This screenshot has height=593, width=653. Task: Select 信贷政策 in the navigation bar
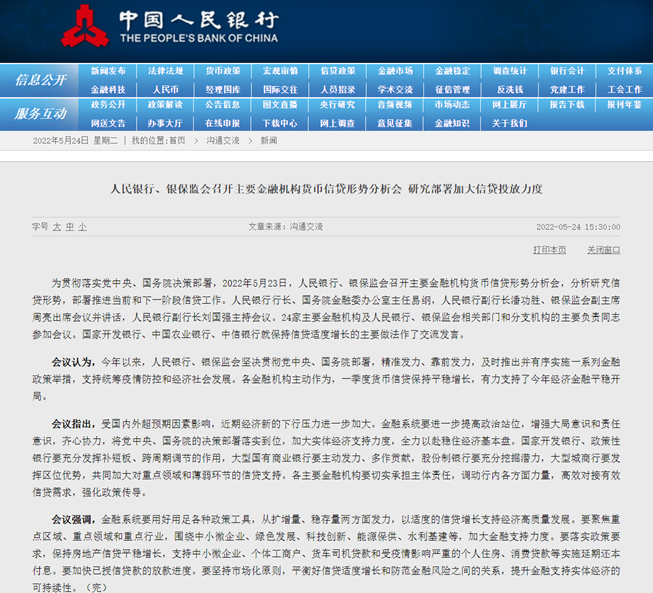pos(338,72)
